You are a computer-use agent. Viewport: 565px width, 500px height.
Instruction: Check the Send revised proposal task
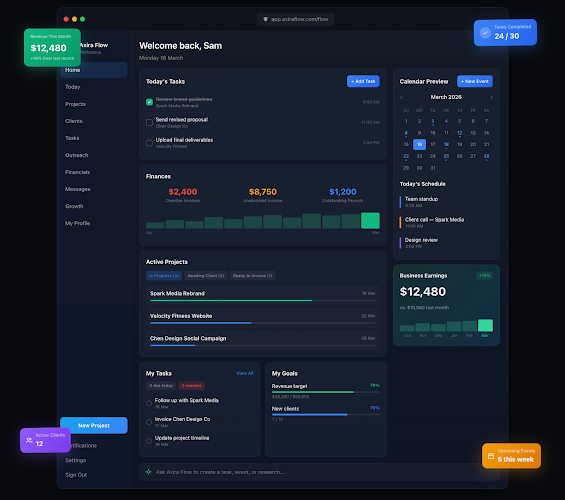click(149, 122)
